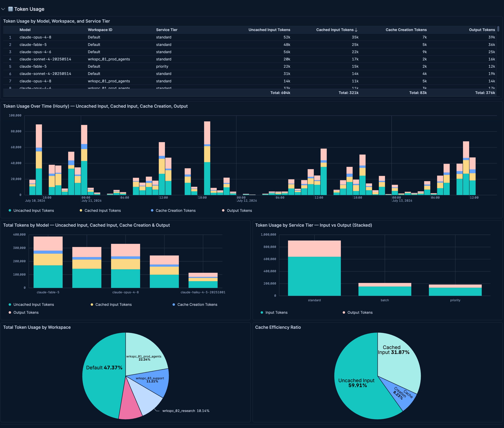Click 31k uncached value in row 6
The image size is (504, 428).
pos(287,74)
